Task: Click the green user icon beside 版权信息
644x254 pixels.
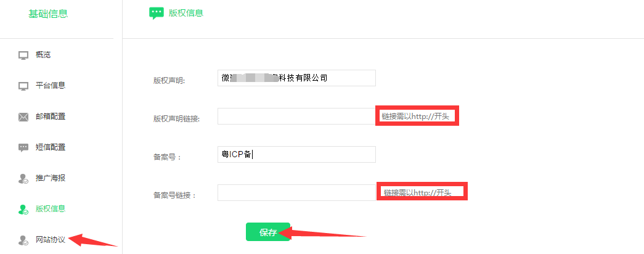Action: coord(23,210)
